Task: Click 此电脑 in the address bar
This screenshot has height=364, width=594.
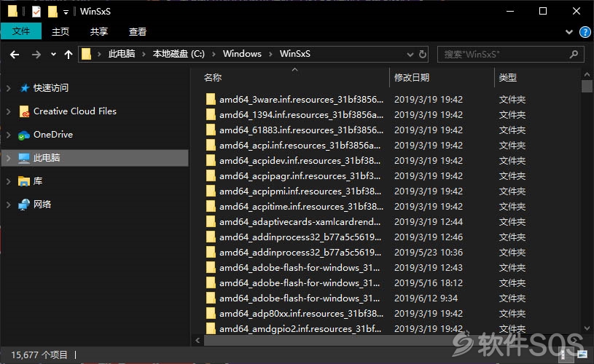Action: click(x=122, y=54)
